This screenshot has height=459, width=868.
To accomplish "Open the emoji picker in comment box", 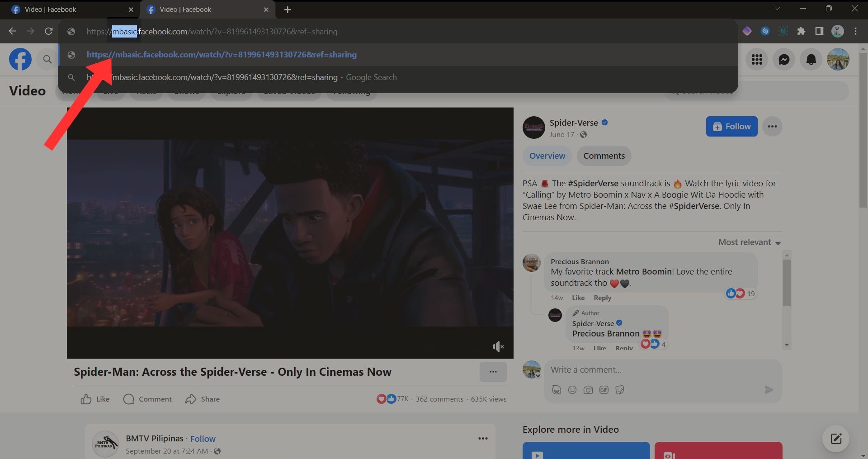I will (572, 390).
